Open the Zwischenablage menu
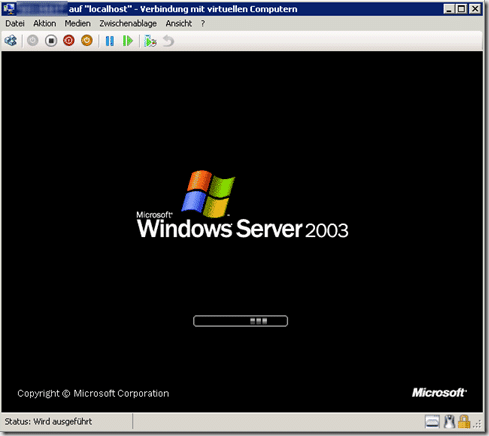 [x=128, y=24]
